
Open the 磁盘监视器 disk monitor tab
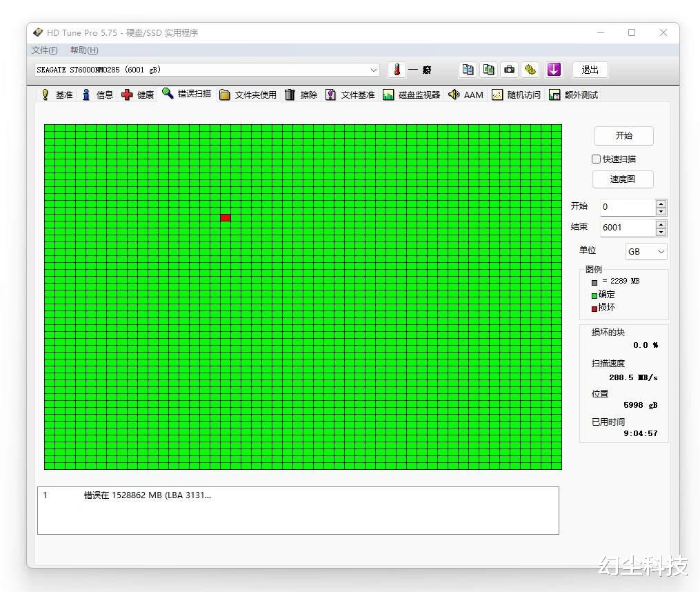(411, 95)
